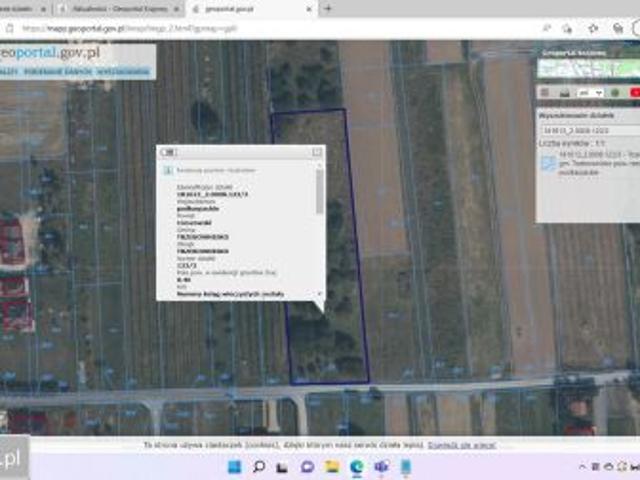This screenshot has width=640, height=480.
Task: Click the red icon in search panel toolbar
Action: [x=634, y=92]
